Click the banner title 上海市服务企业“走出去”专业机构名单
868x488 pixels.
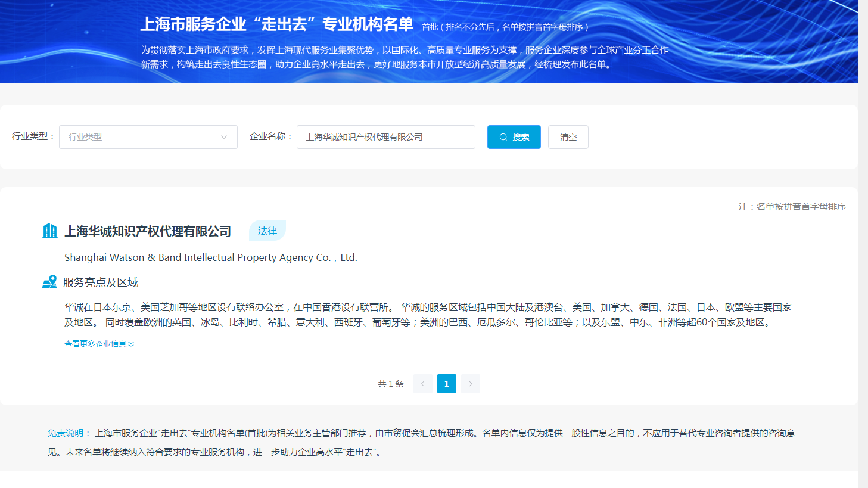[x=277, y=24]
